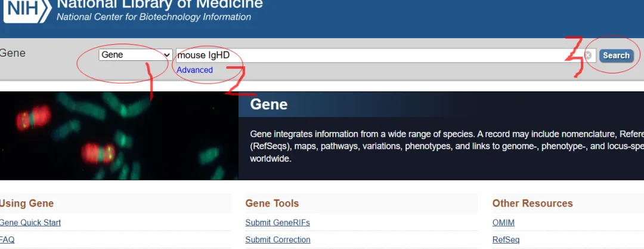Image resolution: width=644 pixels, height=249 pixels.
Task: Click the National Center for Biotechnology Information subtitle
Action: pyautogui.click(x=154, y=17)
